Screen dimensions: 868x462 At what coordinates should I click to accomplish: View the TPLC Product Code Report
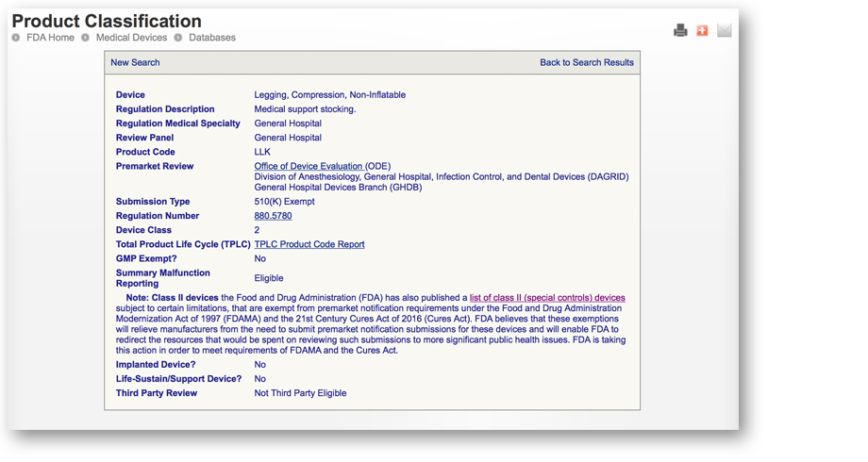click(309, 244)
